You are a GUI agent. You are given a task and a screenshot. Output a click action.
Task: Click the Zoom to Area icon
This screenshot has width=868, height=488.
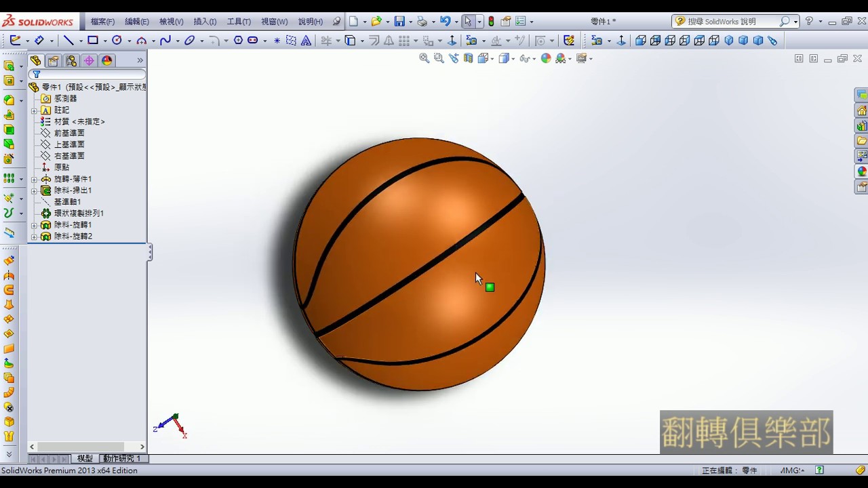pyautogui.click(x=439, y=58)
